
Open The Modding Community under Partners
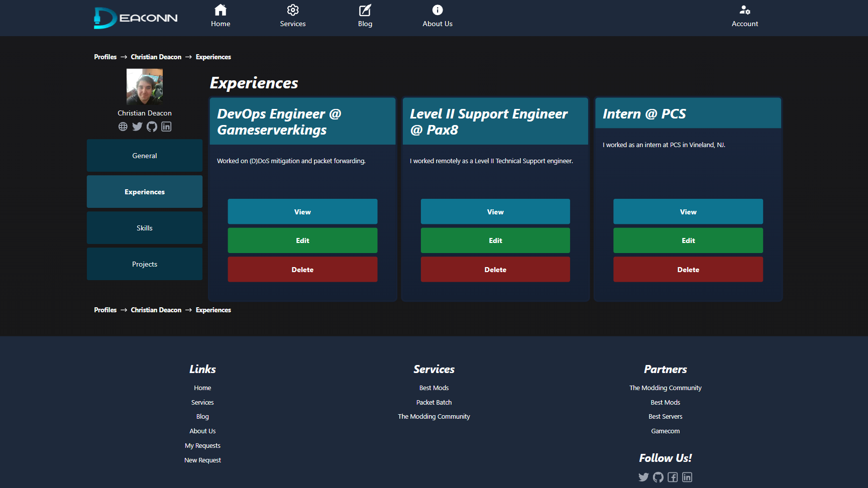click(666, 388)
